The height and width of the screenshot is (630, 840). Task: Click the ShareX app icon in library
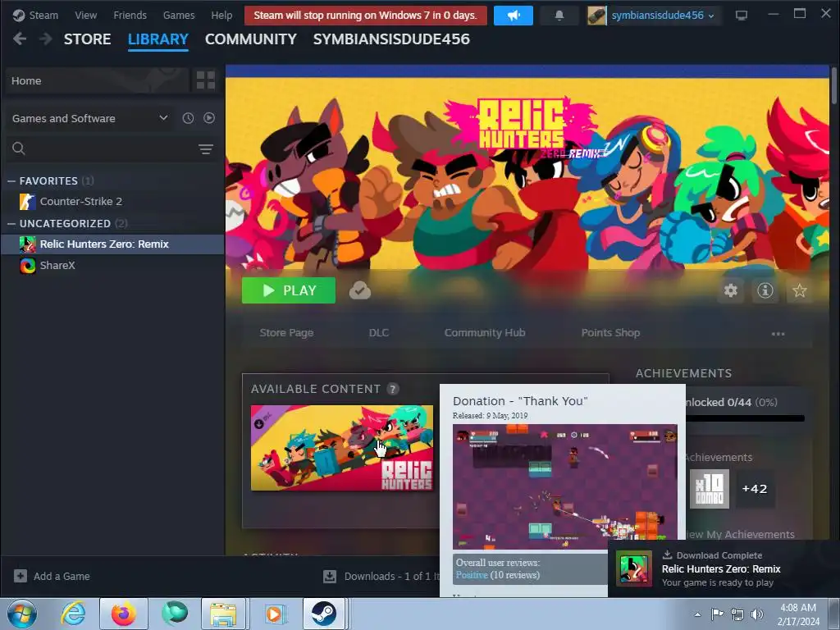(28, 266)
